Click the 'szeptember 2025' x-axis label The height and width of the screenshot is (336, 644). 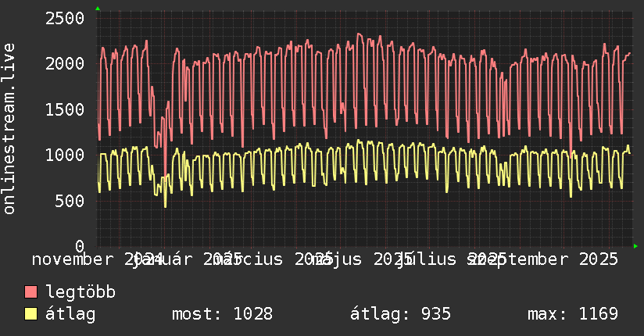(x=543, y=259)
